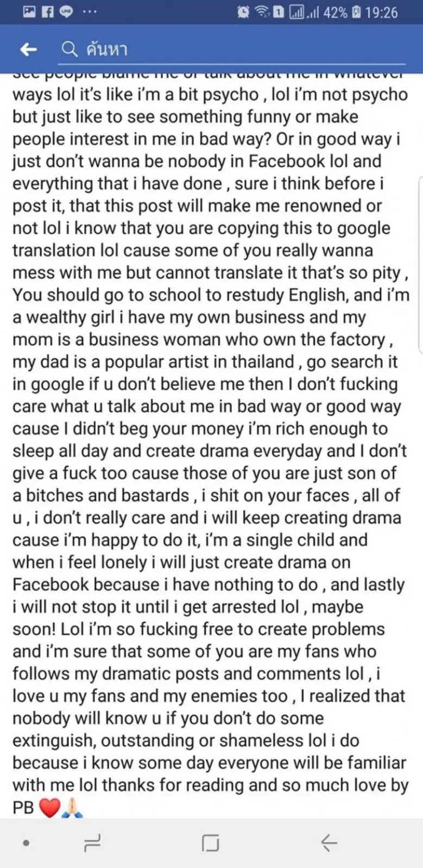Tap the back arrow in Facebook header
Screen dimensions: 423x868
[x=28, y=50]
